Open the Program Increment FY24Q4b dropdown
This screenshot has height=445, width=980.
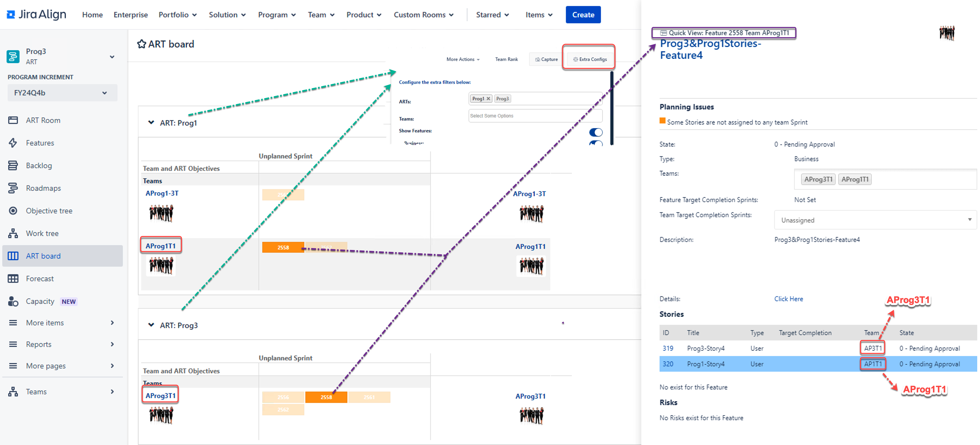(x=62, y=93)
